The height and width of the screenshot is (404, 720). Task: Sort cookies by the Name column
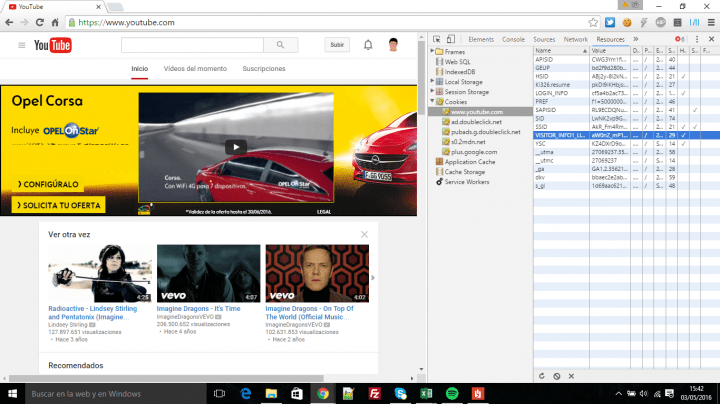click(561, 50)
